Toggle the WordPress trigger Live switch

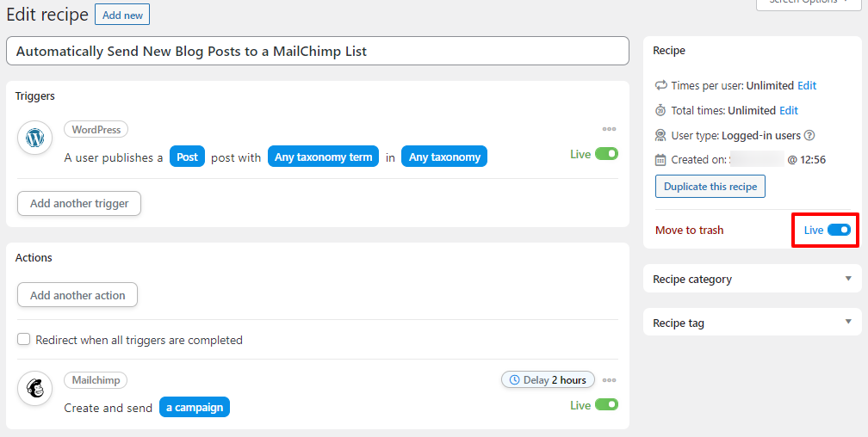(x=607, y=154)
